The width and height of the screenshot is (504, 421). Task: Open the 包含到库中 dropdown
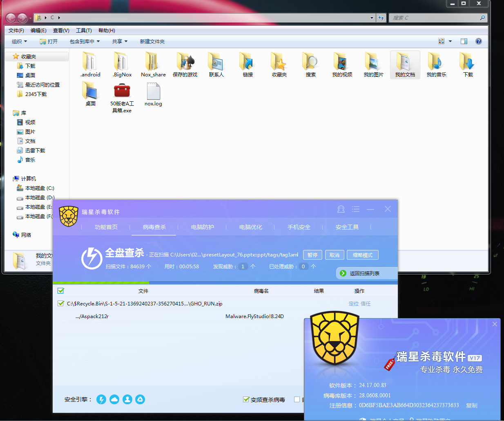pos(85,41)
